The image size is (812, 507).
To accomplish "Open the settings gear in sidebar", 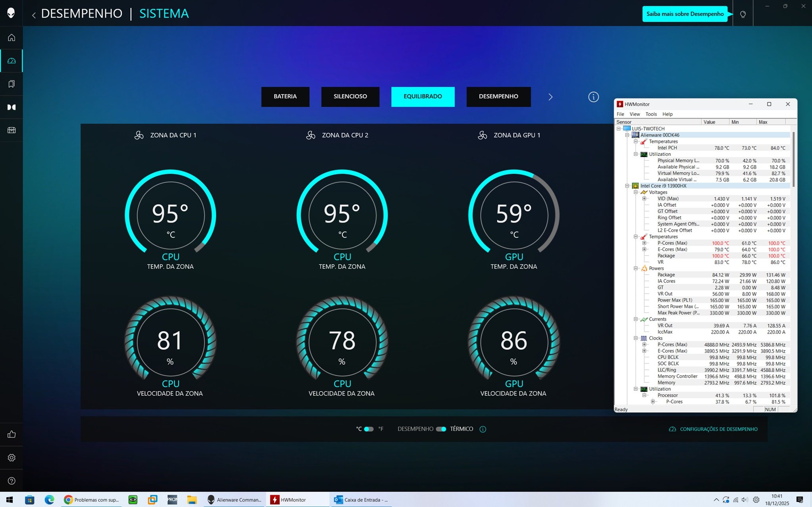I will (12, 458).
